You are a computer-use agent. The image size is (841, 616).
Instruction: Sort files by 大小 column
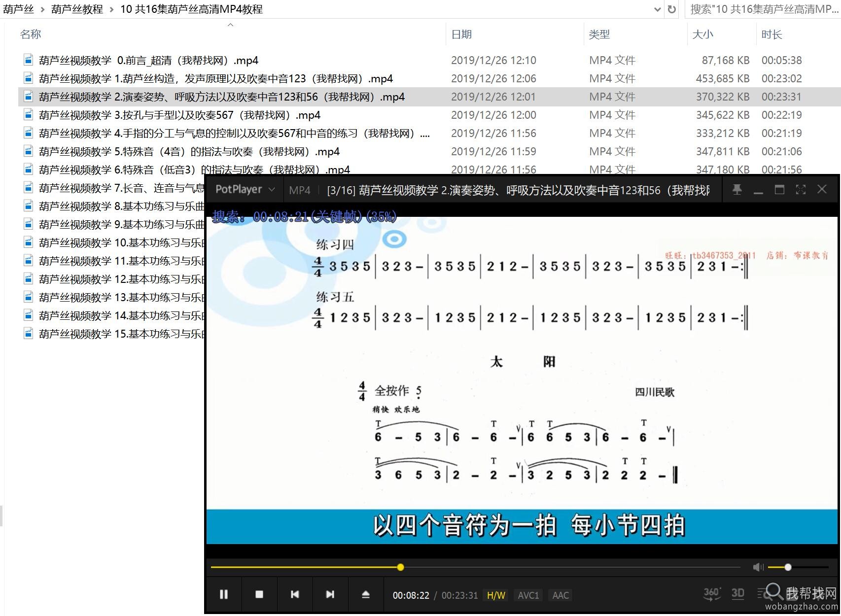click(x=703, y=34)
